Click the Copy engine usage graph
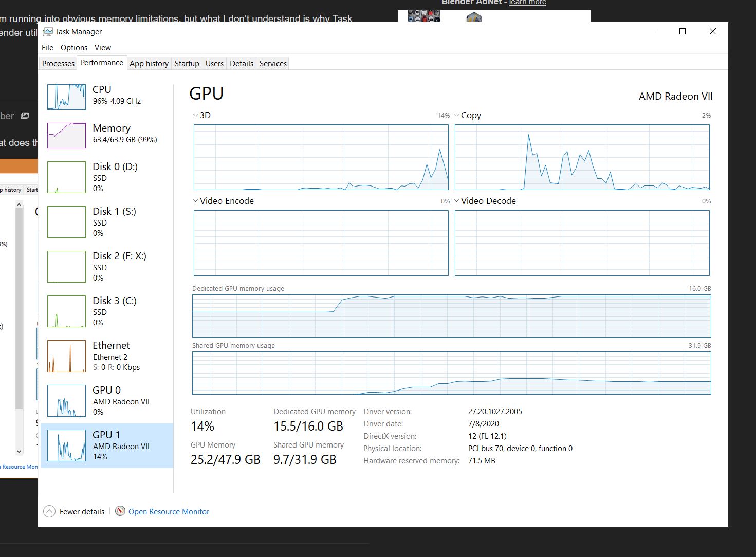The width and height of the screenshot is (756, 557). (x=582, y=157)
